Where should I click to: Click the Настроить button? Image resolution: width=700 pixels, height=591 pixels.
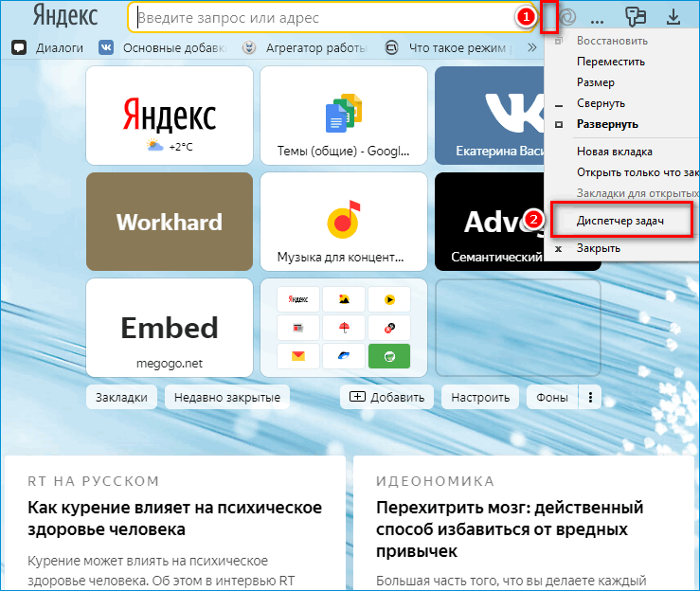point(480,398)
